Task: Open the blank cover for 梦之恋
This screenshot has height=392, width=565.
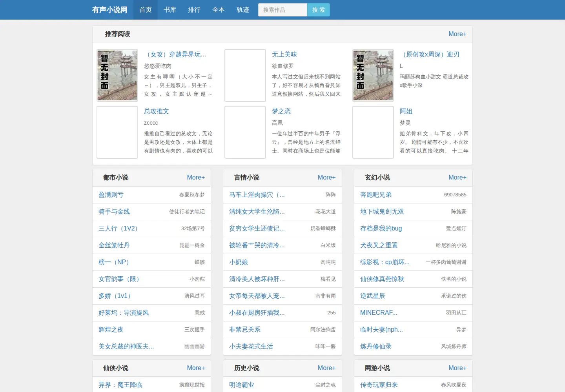Action: coord(245,132)
